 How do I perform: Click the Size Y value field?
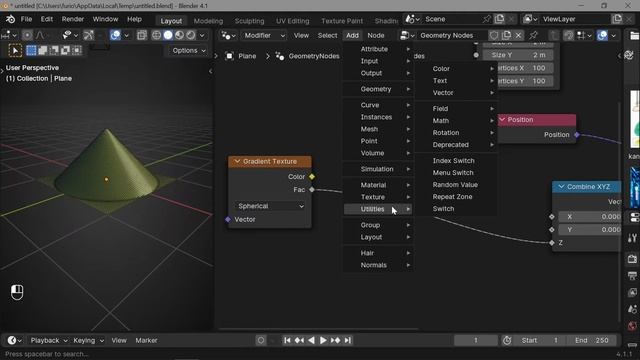point(518,55)
